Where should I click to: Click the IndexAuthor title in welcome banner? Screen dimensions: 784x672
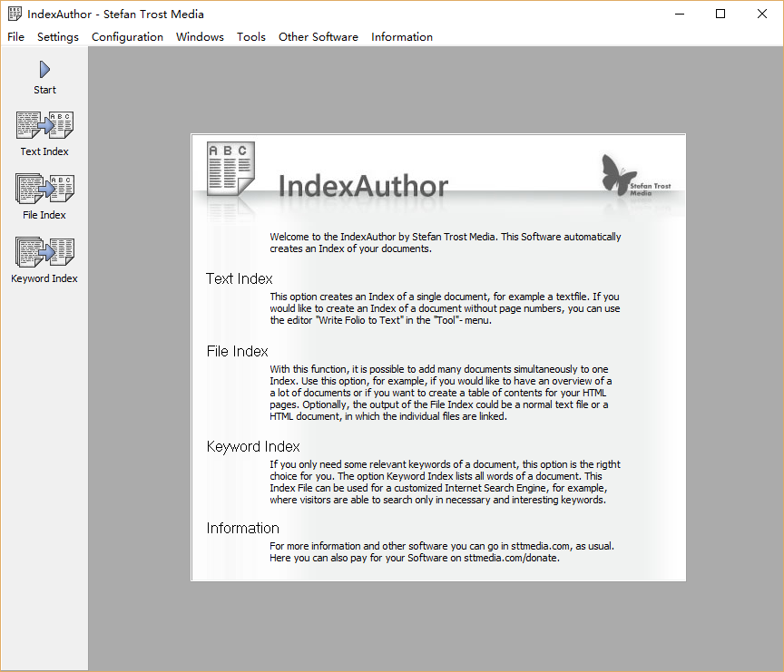coord(363,186)
